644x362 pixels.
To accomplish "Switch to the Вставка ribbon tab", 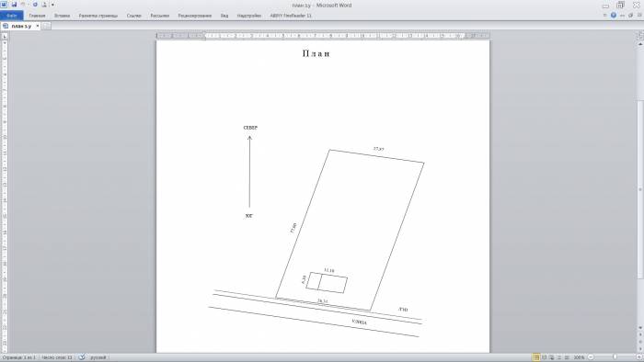I will 62,16.
